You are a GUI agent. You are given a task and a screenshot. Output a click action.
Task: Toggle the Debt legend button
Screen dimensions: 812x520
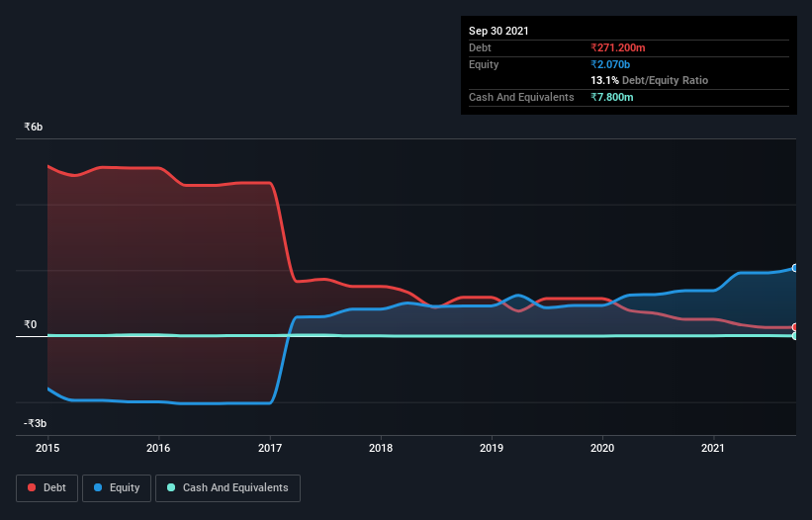click(47, 488)
